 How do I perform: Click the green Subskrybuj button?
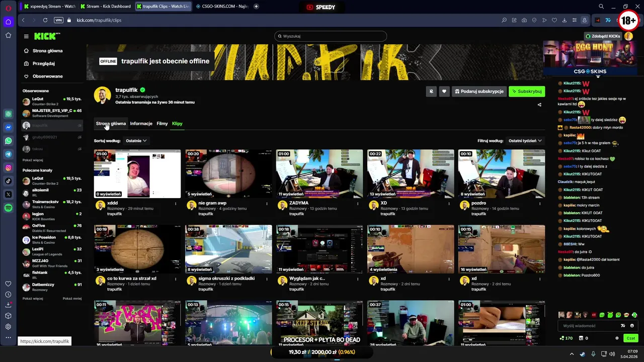(x=526, y=92)
